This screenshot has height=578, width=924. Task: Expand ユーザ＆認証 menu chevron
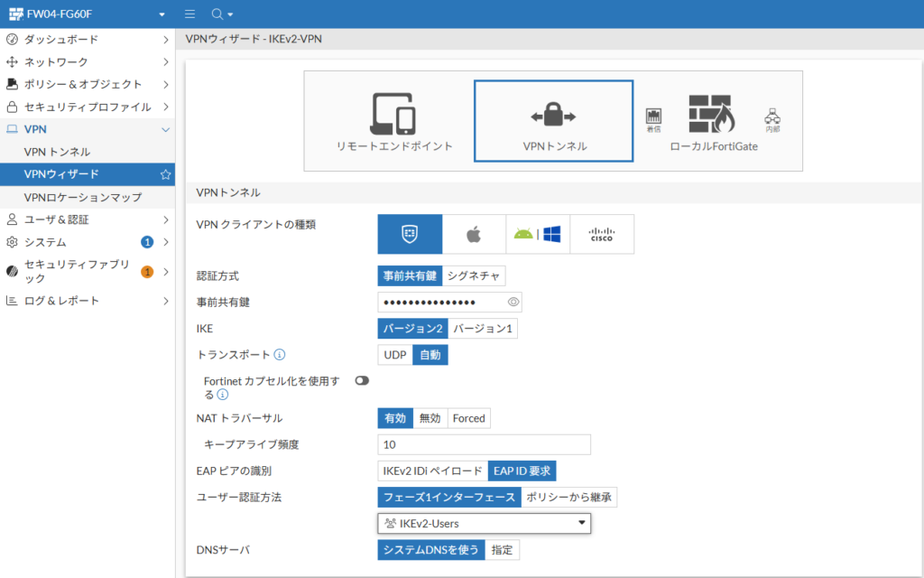coord(166,219)
